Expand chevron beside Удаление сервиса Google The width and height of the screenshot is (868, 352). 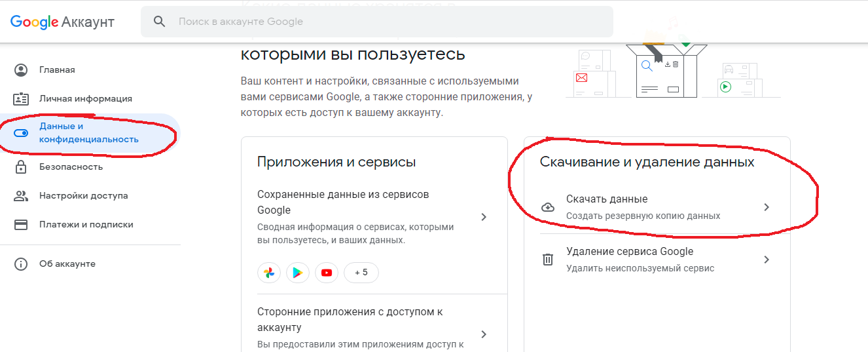tap(767, 260)
